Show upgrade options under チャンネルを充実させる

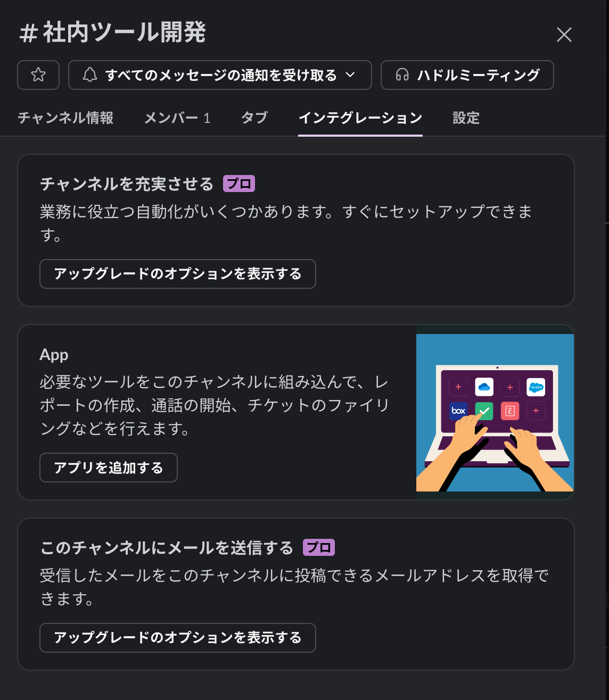pyautogui.click(x=178, y=274)
